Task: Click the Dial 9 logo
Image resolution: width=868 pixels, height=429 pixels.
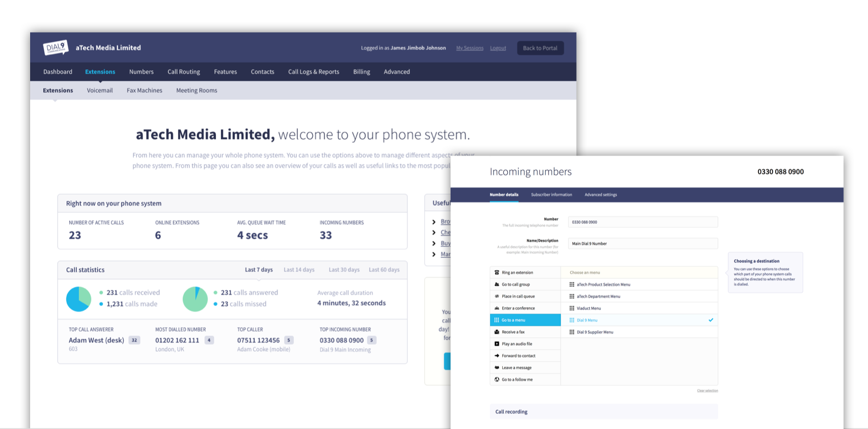Action: click(56, 48)
